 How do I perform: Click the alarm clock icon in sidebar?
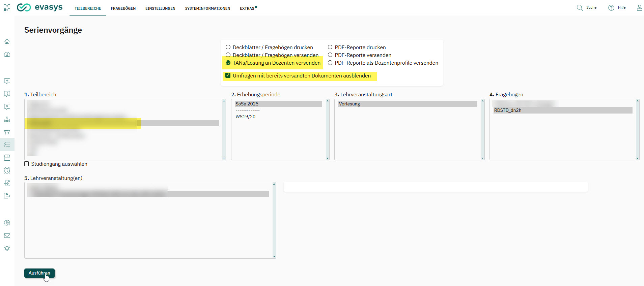click(7, 170)
